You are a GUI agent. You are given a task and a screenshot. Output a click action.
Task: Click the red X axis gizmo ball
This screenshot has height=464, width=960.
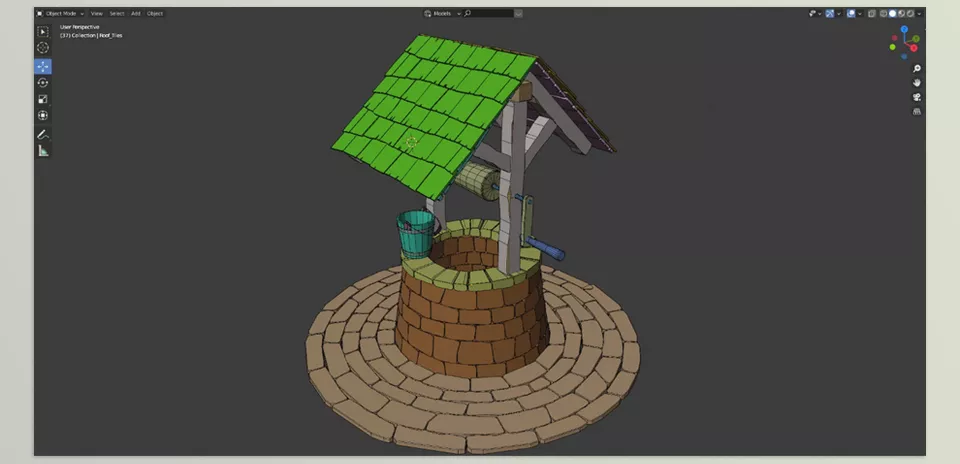(913, 48)
